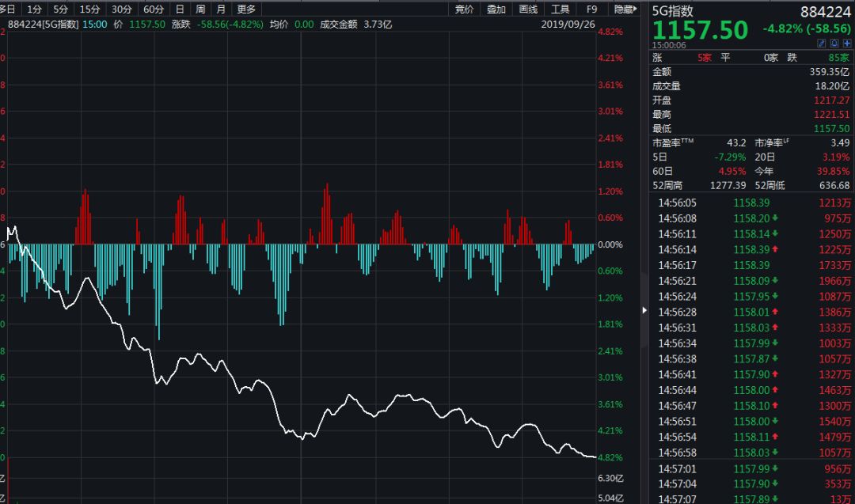855x504 pixels.
Task: Hide the info panel via 隐藏 button
Action: [x=625, y=9]
